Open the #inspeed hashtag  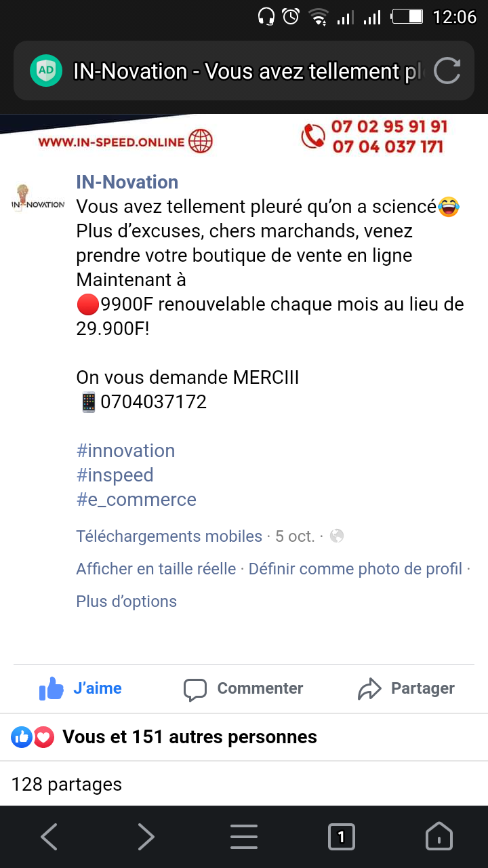click(x=115, y=475)
